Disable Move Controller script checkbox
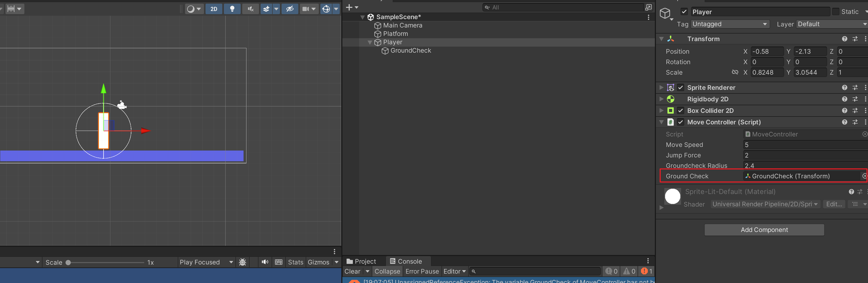This screenshot has width=868, height=283. (x=681, y=122)
